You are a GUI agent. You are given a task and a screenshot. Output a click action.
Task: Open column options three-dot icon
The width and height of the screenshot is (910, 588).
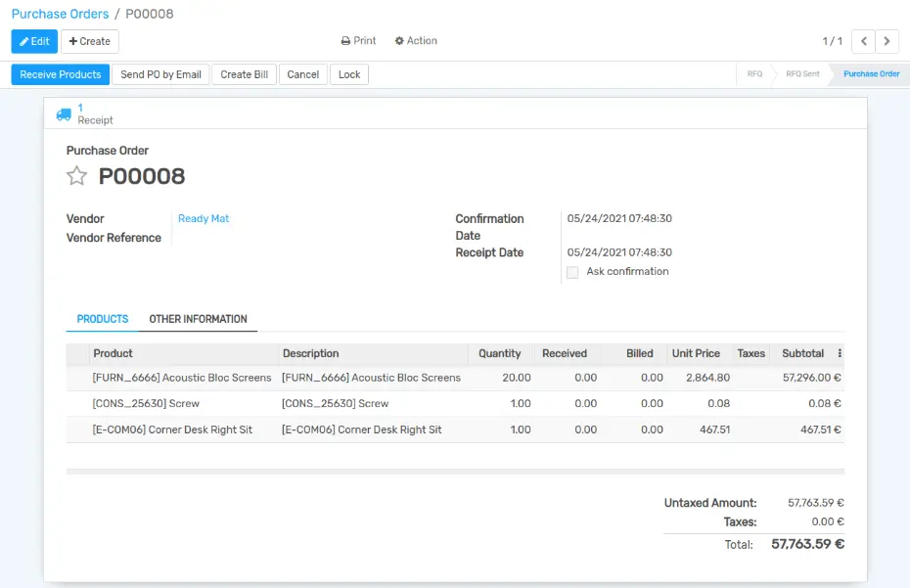(x=840, y=353)
